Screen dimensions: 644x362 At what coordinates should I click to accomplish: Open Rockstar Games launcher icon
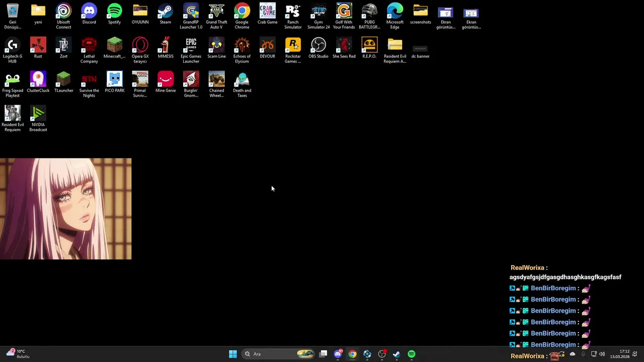click(293, 50)
